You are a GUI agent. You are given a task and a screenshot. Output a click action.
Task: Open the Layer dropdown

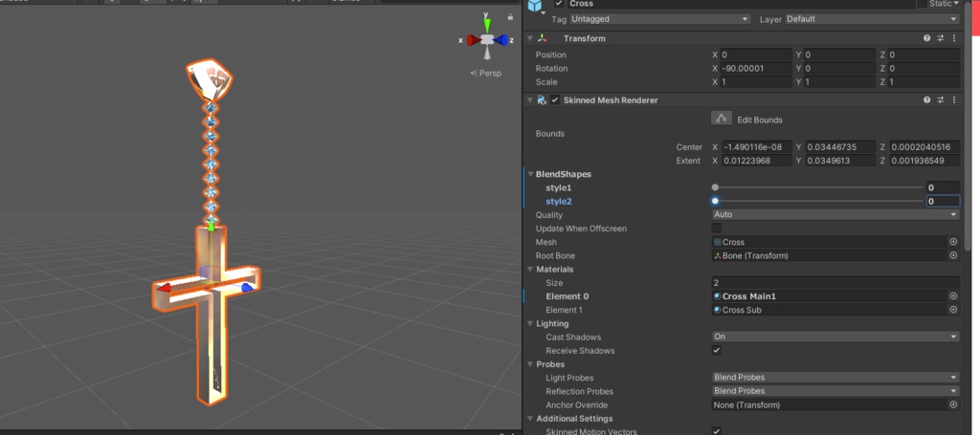872,19
